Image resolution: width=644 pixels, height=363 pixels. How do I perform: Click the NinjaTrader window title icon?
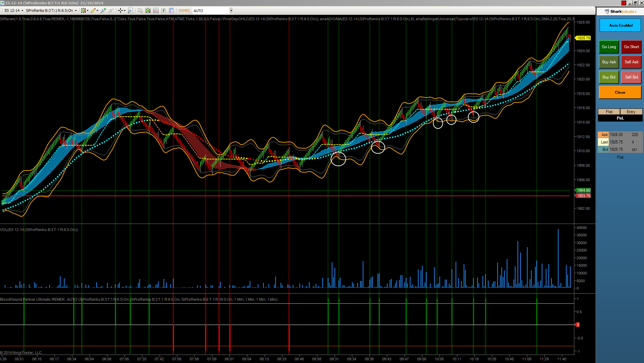(2, 3)
